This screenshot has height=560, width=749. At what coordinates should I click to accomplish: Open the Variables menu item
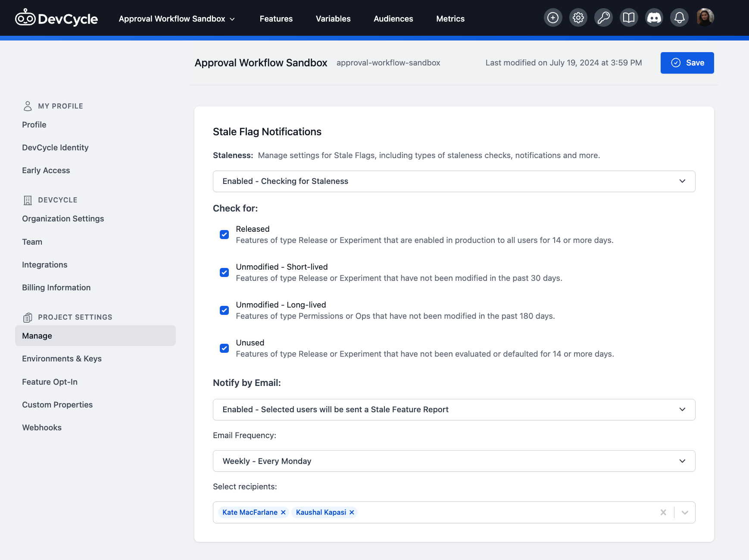tap(333, 19)
